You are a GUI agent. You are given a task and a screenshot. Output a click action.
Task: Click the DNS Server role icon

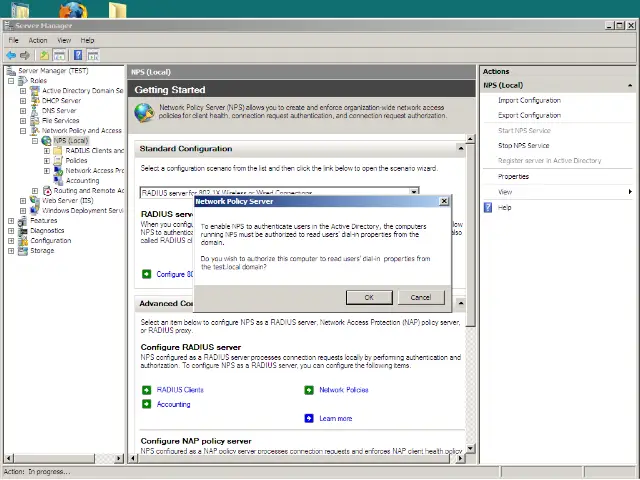click(x=35, y=111)
